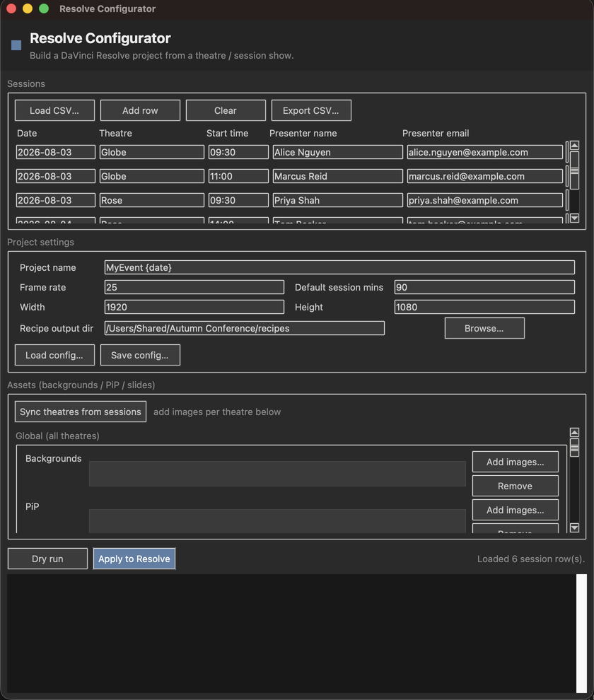The height and width of the screenshot is (700, 594).
Task: Edit the Alice Nguyen name field
Action: click(337, 152)
